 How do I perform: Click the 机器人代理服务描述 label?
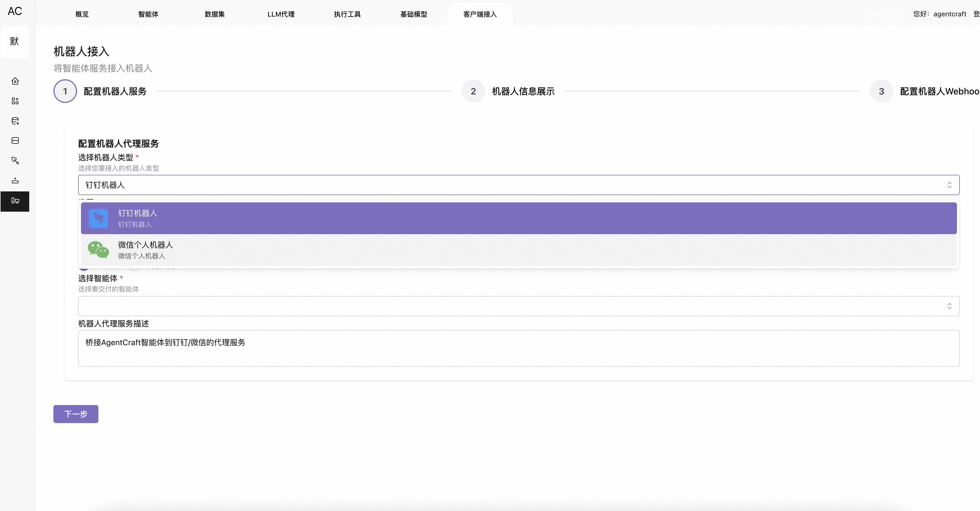[113, 324]
